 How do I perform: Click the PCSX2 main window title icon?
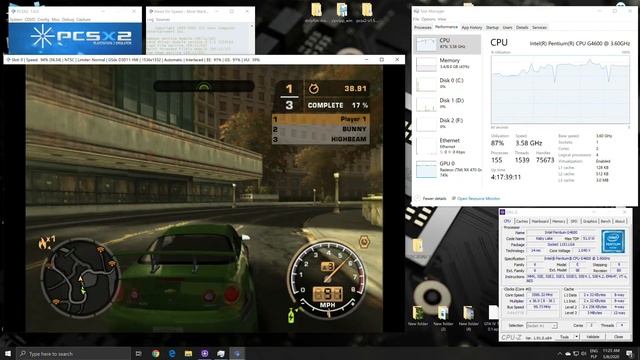[13, 11]
